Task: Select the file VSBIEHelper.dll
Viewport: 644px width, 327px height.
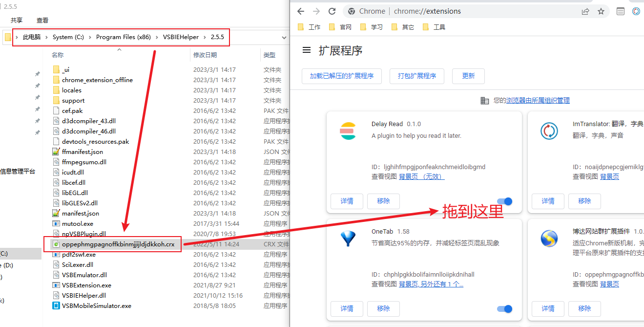Action: (x=84, y=296)
